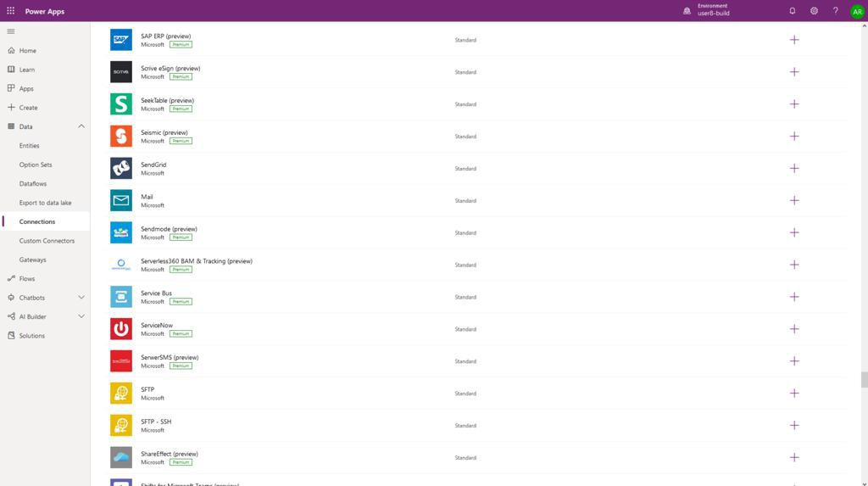Open the settings gear icon
Viewport: 868px width, 486px height.
814,10
